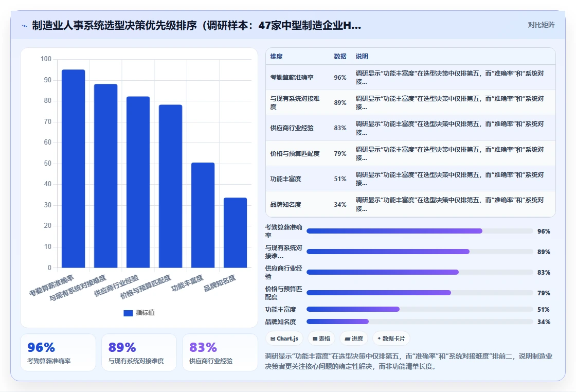Click the y-axis value 100
The height and width of the screenshot is (392, 576).
[x=46, y=59]
